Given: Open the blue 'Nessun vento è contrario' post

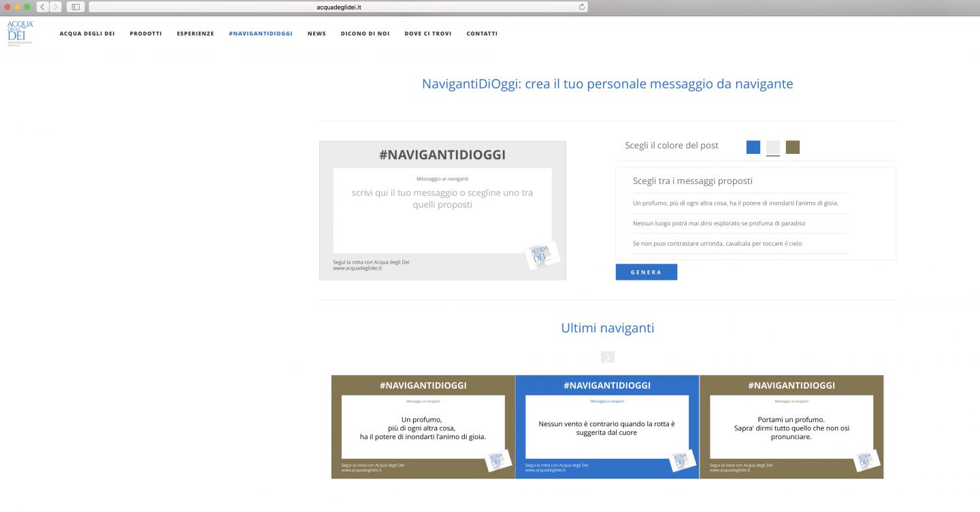Looking at the screenshot, I should tap(607, 427).
